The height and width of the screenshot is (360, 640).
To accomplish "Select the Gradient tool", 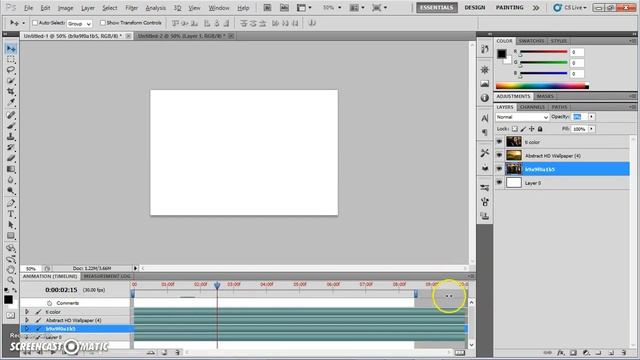I will click(x=11, y=169).
